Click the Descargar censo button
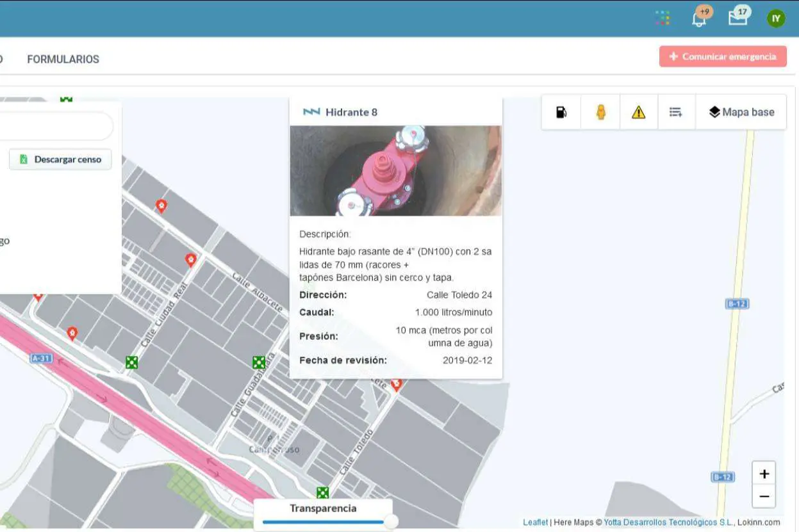 tap(60, 159)
